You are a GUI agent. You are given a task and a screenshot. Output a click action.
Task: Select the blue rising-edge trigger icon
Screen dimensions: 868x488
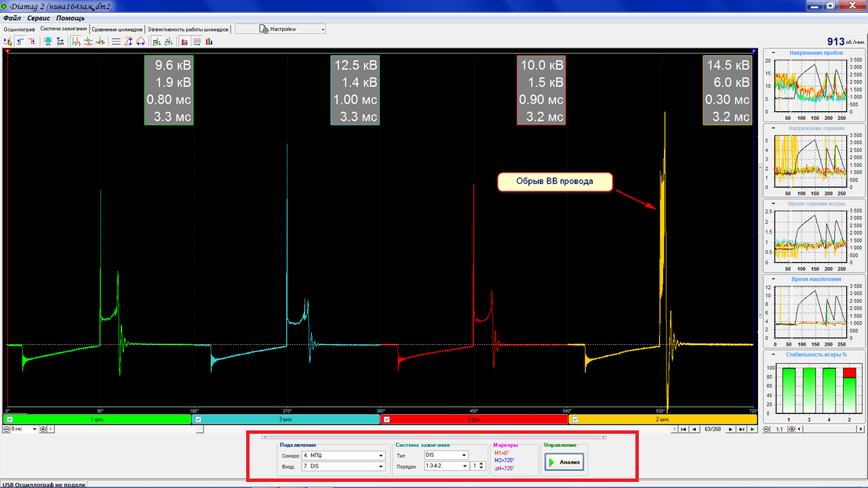[x=20, y=41]
